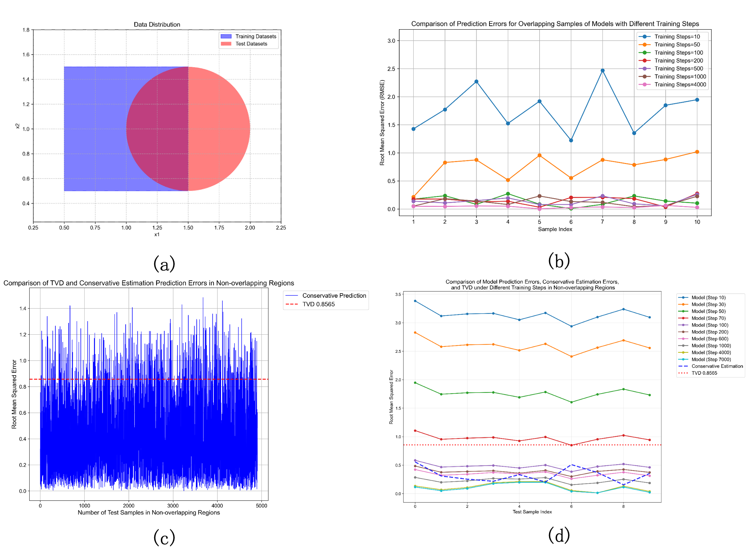The height and width of the screenshot is (560, 753).
Task: Click the Training Steps=4000 legend marker
Action: (644, 85)
